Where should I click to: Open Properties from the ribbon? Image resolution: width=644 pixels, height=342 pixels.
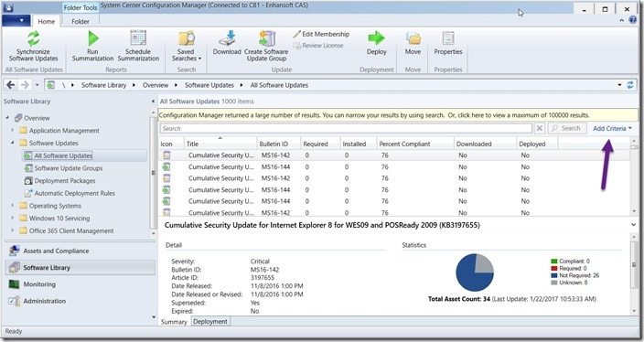click(448, 43)
